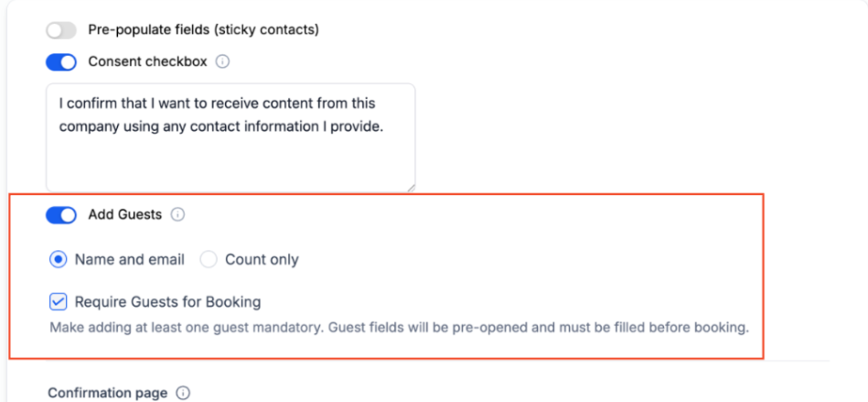Select the Name and email radio button

click(59, 260)
